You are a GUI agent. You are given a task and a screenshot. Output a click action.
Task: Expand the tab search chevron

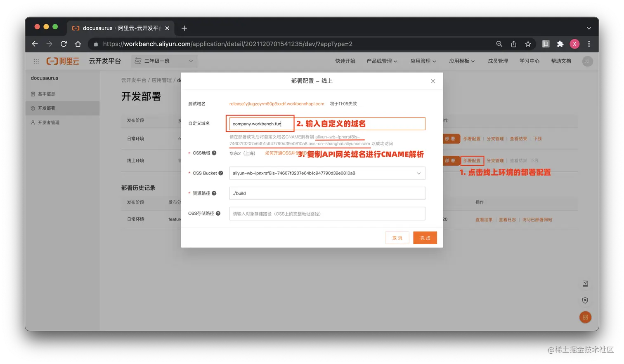[x=589, y=28]
